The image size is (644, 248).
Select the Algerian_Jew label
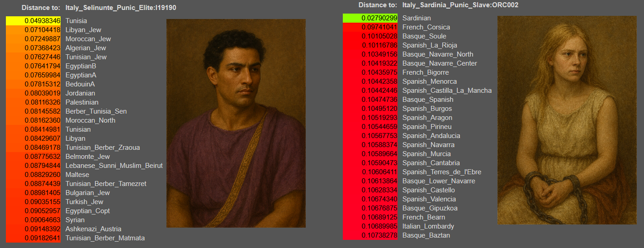pos(86,48)
